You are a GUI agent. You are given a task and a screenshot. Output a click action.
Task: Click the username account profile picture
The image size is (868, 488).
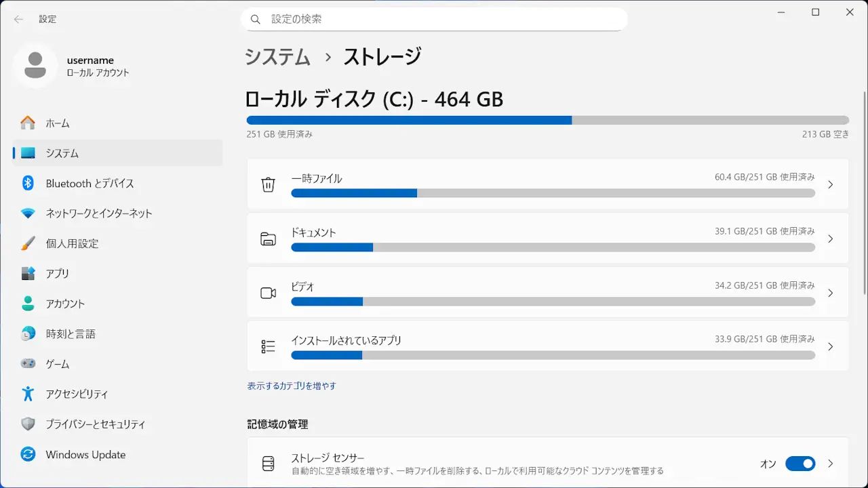(35, 65)
